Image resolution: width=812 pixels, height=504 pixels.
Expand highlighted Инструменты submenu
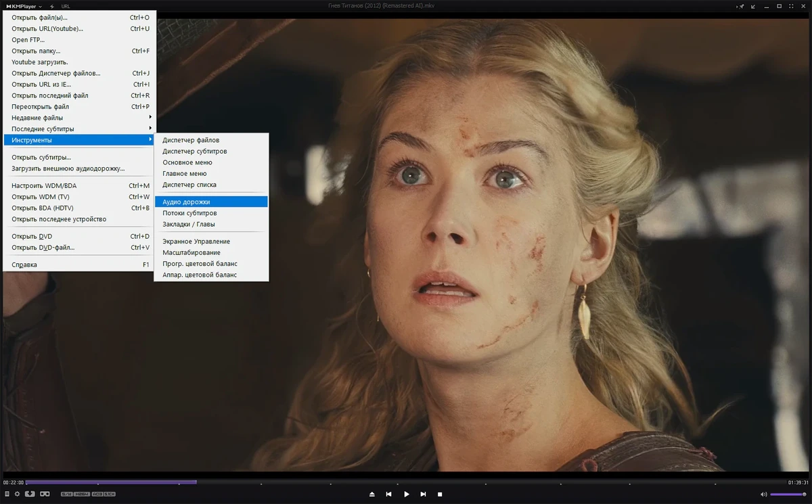click(80, 140)
